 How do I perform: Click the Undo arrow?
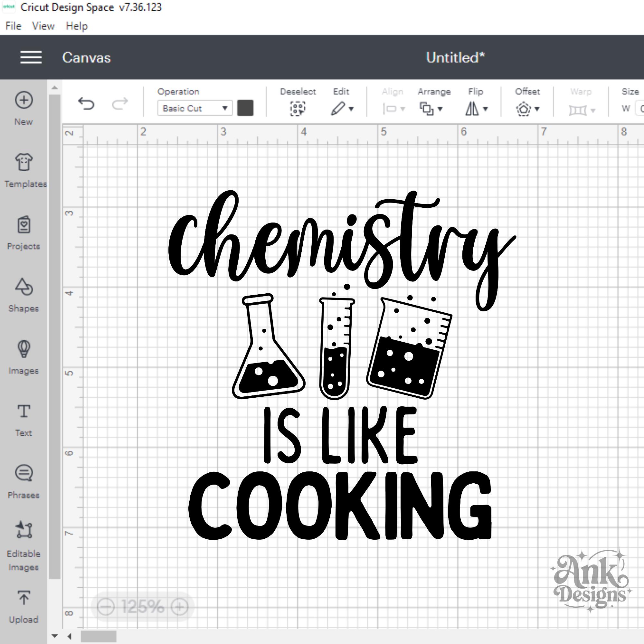[x=86, y=104]
